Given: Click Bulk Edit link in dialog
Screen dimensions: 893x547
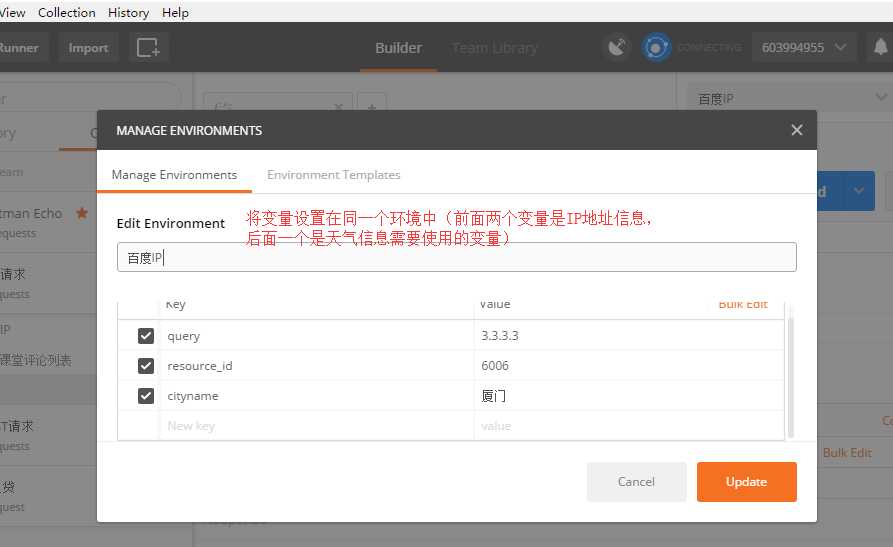Looking at the screenshot, I should [743, 304].
